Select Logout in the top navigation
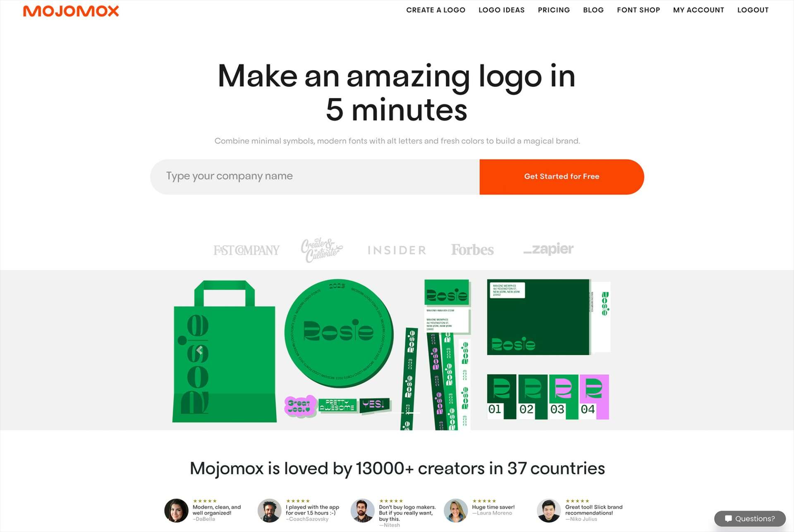Viewport: 794px width, 532px height. (753, 10)
